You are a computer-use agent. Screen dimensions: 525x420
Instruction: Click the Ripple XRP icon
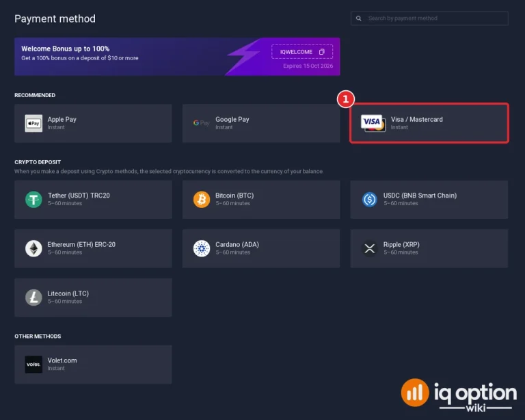(x=370, y=248)
